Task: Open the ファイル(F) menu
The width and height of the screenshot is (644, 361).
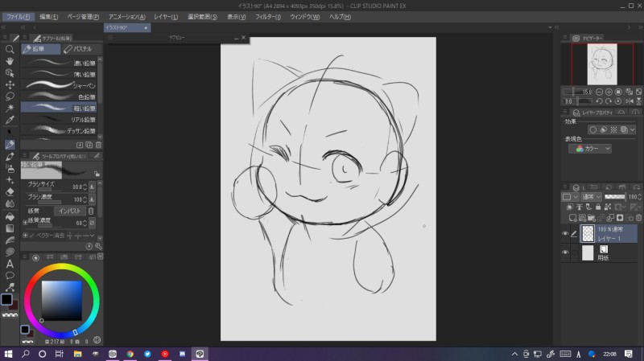Action: click(x=18, y=17)
